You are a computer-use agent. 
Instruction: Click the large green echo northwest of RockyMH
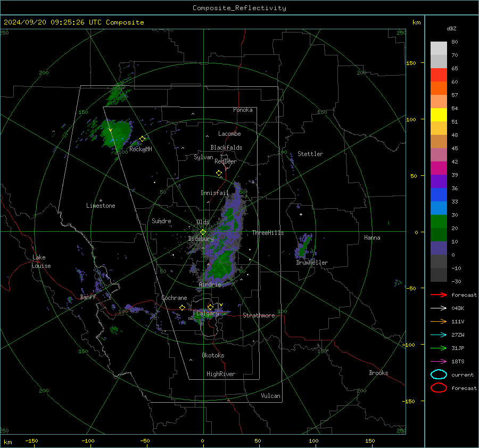pos(117,133)
